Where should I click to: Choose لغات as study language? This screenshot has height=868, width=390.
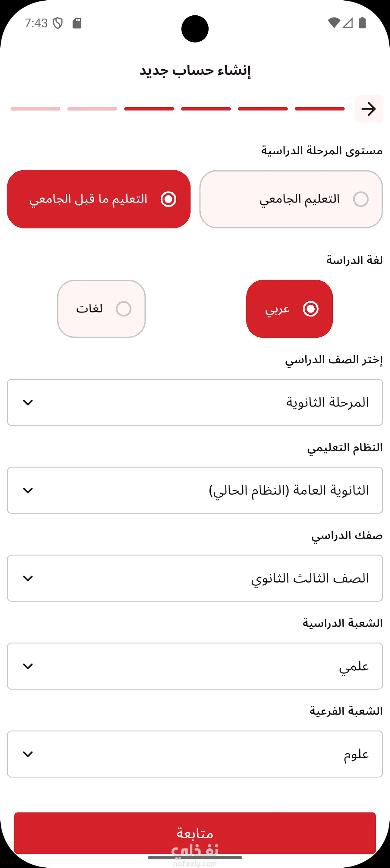coord(102,309)
